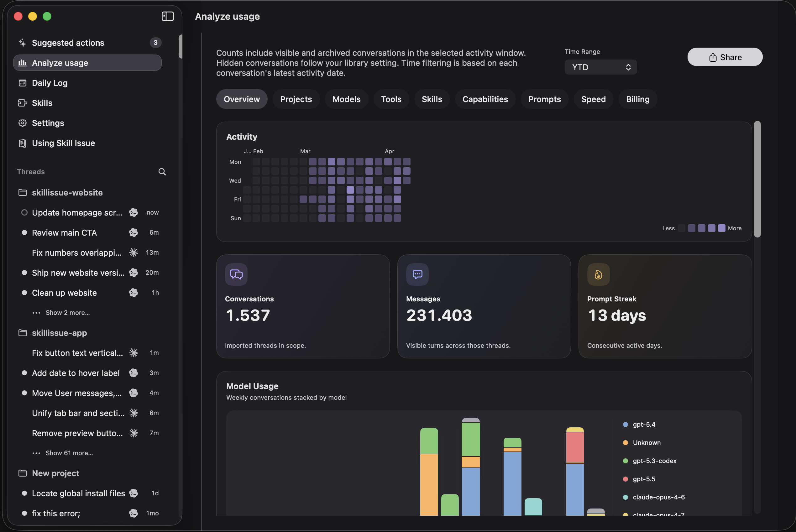Click Claude icon on Fix numbers overlapping thread
Image resolution: width=796 pixels, height=532 pixels.
click(133, 253)
